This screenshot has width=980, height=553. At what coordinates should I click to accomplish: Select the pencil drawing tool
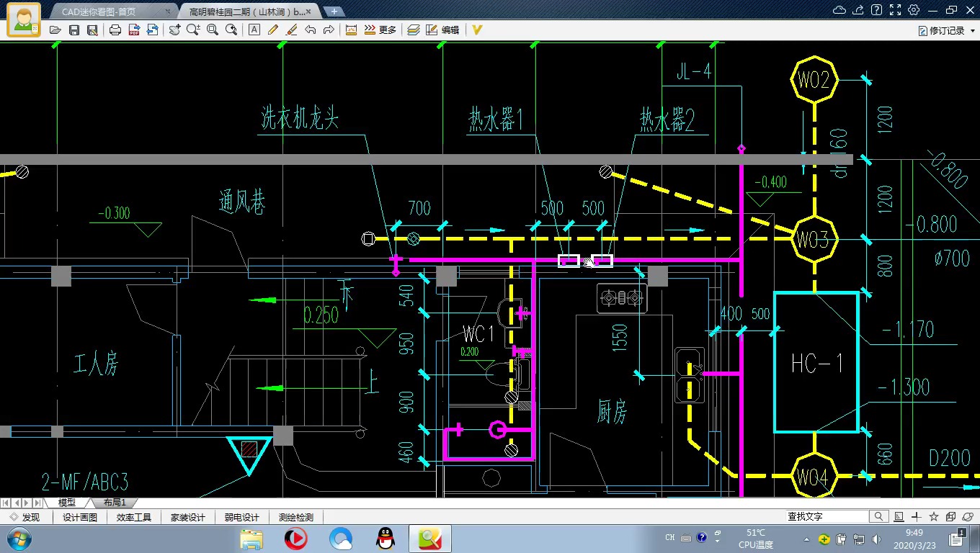273,30
